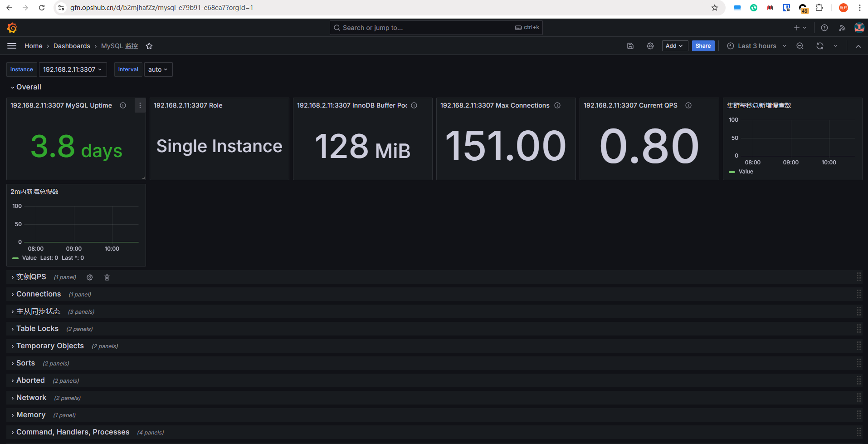Show InnoDB Buffer Pool info icon

(414, 105)
